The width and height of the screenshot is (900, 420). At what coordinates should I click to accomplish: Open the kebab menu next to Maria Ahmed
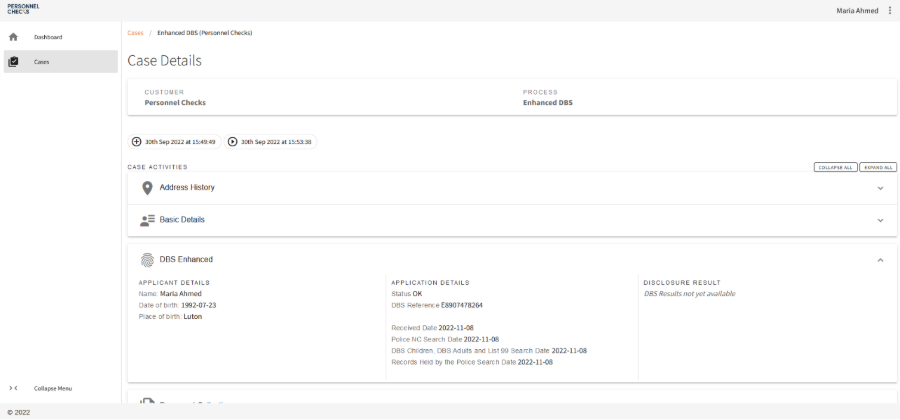click(890, 10)
